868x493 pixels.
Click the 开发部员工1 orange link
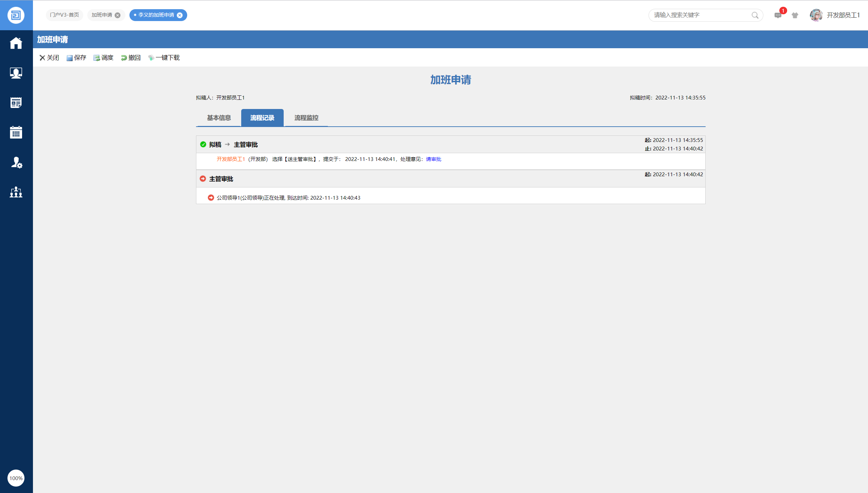231,159
